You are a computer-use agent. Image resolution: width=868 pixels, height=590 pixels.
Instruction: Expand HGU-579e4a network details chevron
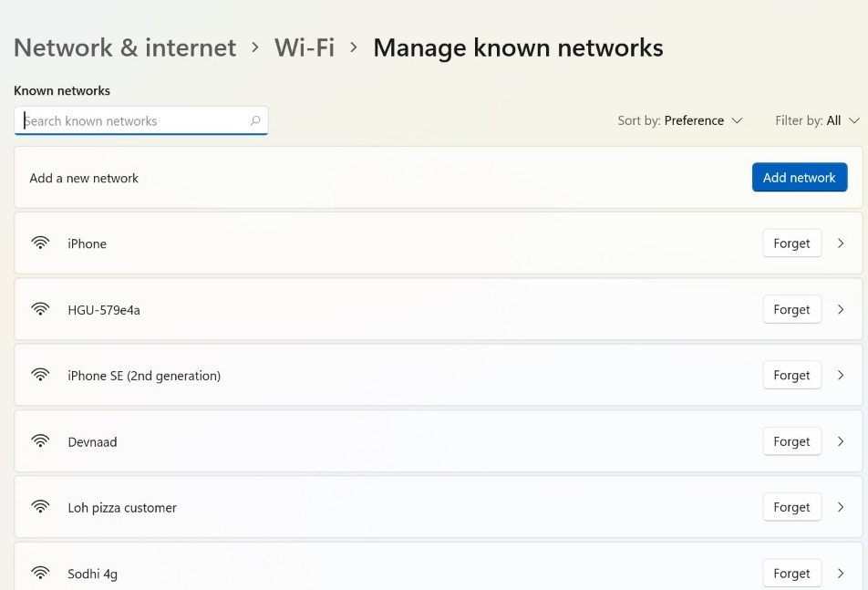point(841,309)
